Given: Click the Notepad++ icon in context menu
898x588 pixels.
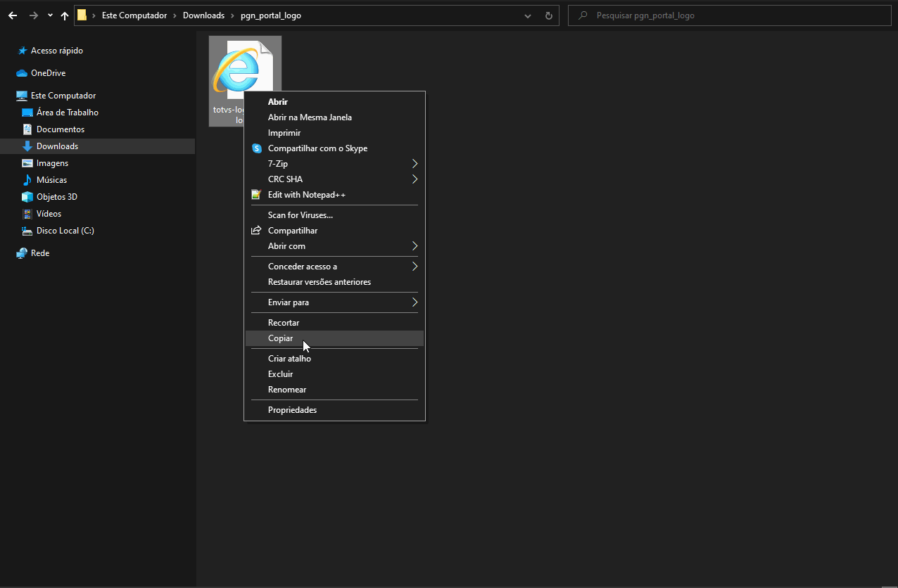Looking at the screenshot, I should pos(257,195).
